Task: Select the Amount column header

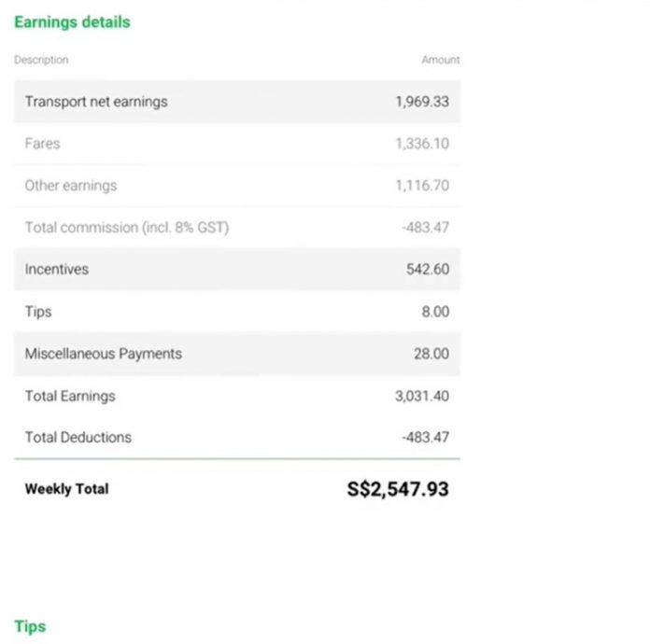Action: [x=441, y=60]
